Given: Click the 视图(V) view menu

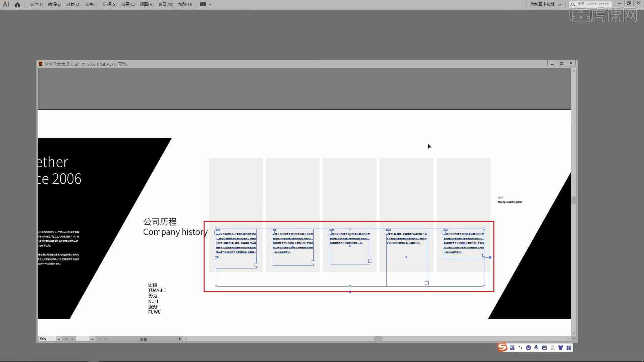Looking at the screenshot, I should (146, 4).
